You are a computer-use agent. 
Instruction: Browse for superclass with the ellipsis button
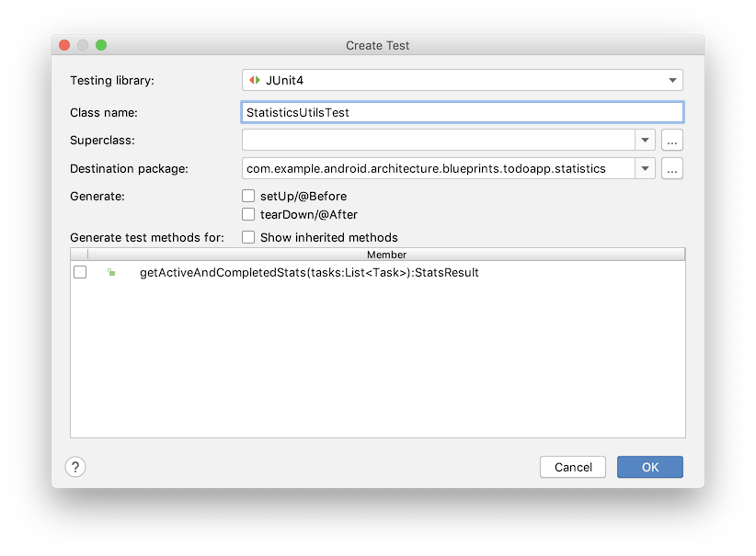672,141
